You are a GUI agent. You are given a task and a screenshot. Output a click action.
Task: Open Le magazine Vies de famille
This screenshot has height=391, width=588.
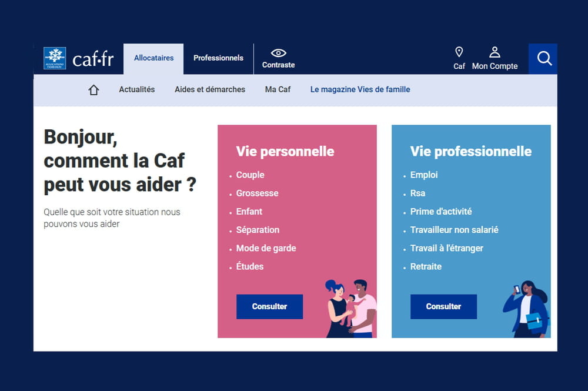[360, 89]
